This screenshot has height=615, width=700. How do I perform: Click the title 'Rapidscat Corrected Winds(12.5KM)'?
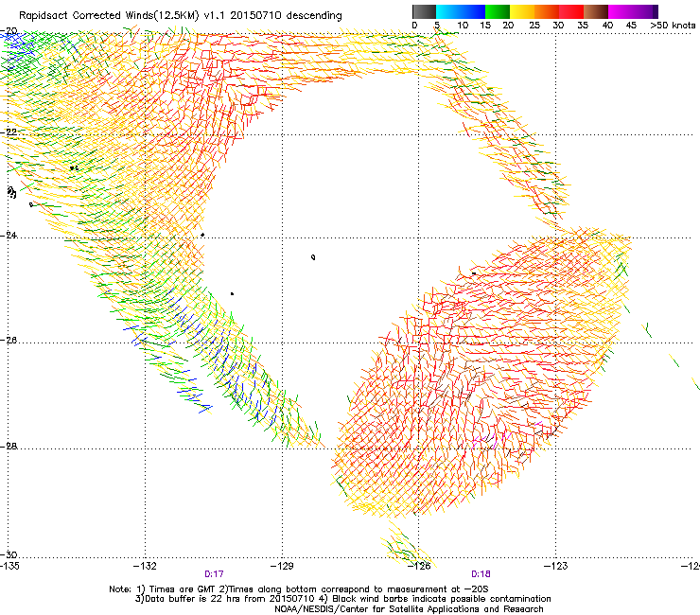click(109, 16)
